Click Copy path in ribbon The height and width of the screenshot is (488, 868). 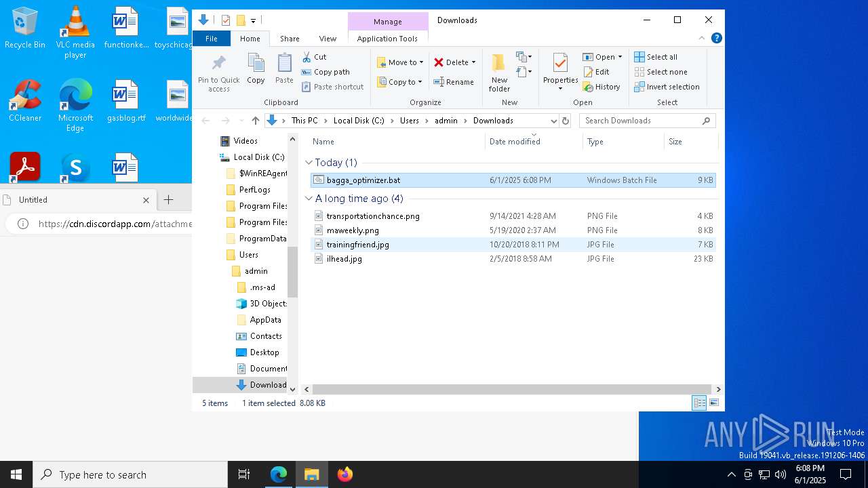coord(325,72)
